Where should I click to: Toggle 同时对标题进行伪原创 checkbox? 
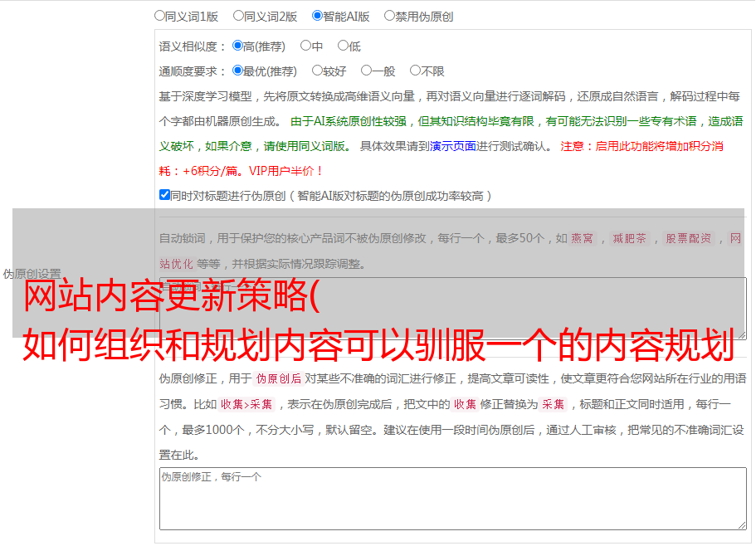pyautogui.click(x=164, y=195)
